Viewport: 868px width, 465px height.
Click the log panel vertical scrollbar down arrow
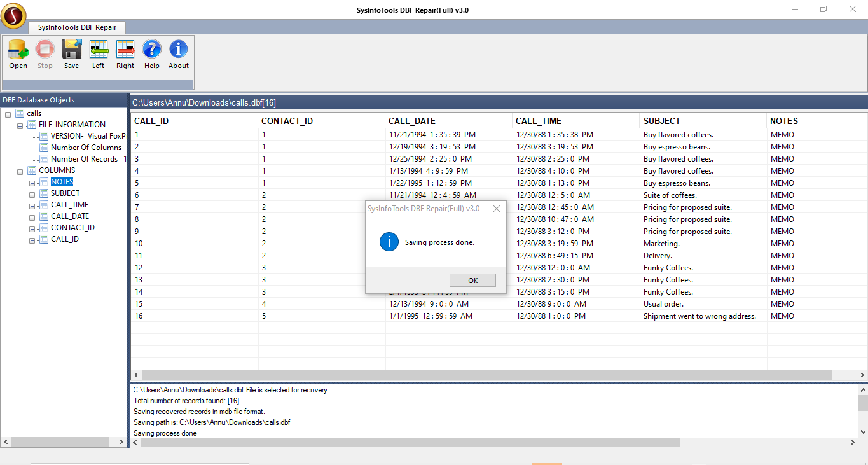[863, 431]
